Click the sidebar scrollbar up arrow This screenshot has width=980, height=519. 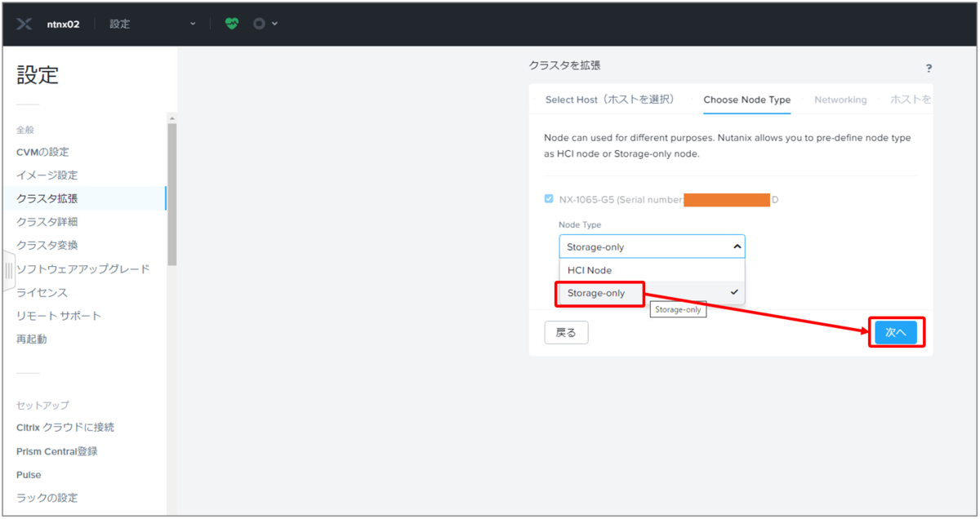(x=171, y=118)
